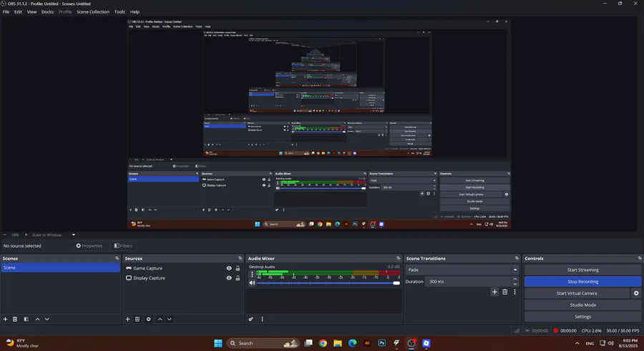644x351 pixels.
Task: Toggle lock on Game Capture source
Action: [238, 268]
